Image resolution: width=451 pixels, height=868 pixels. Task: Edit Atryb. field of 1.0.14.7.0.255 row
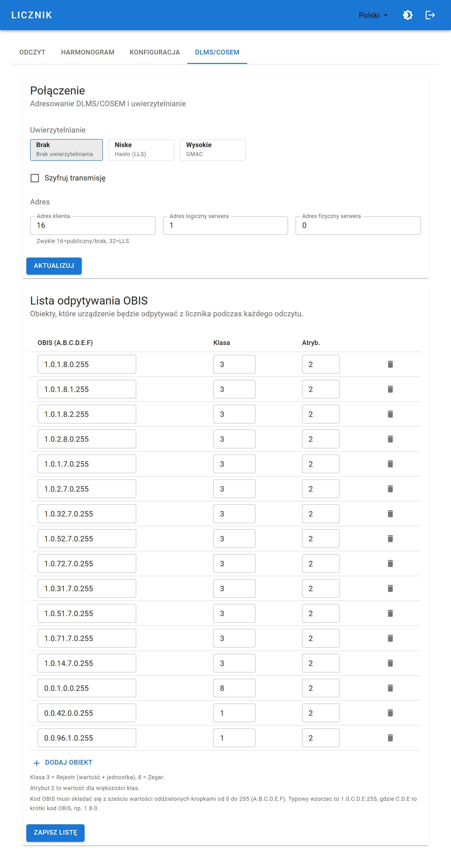pos(321,664)
